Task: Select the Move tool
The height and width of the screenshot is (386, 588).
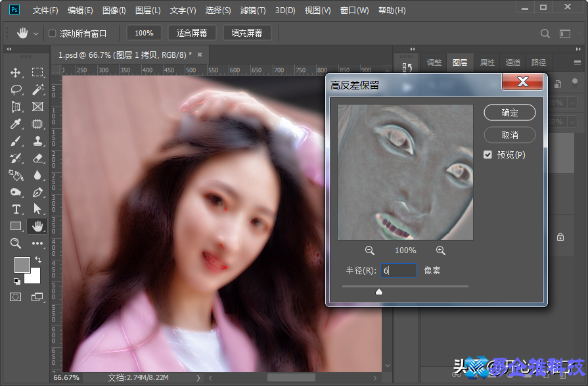Action: point(14,72)
